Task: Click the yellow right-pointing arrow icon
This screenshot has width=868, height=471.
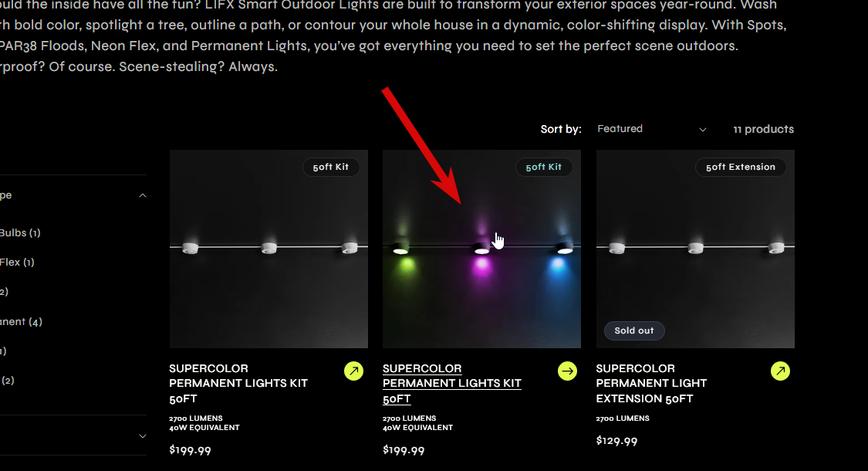Action: pos(567,371)
